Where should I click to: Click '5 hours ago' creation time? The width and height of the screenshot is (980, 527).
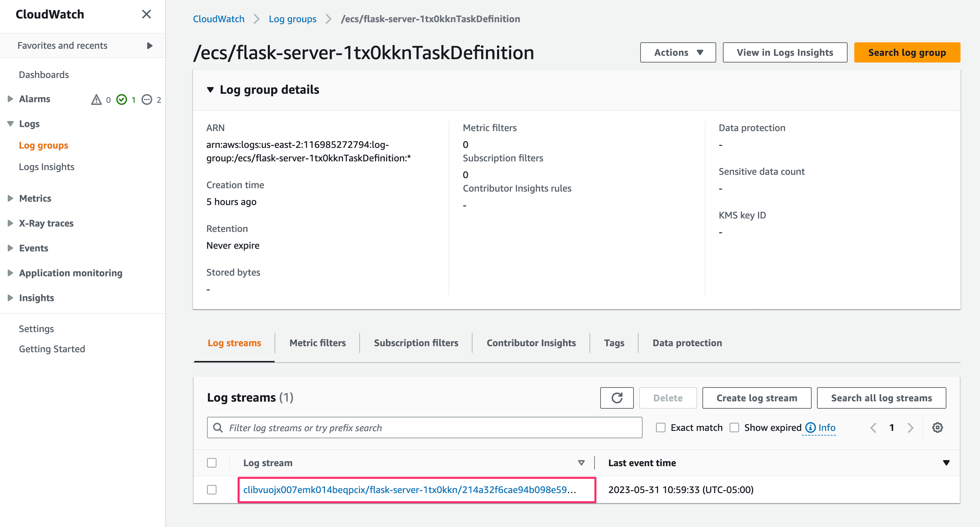231,202
